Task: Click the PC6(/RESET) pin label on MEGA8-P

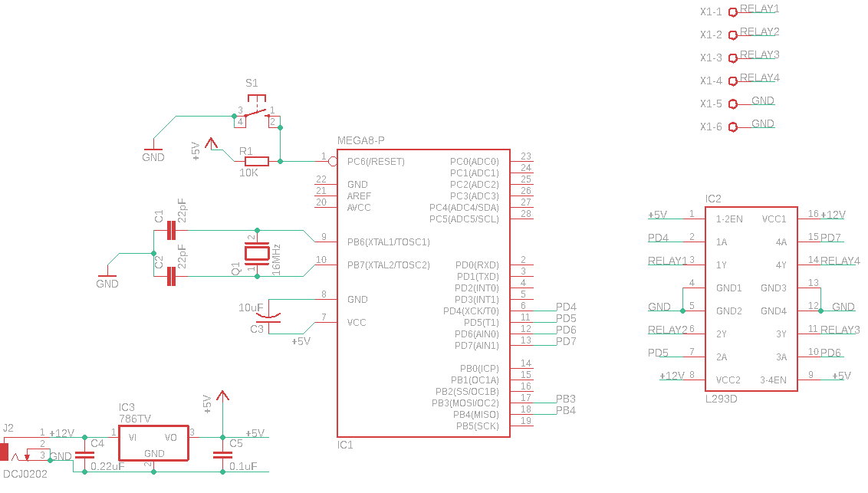Action: click(376, 162)
